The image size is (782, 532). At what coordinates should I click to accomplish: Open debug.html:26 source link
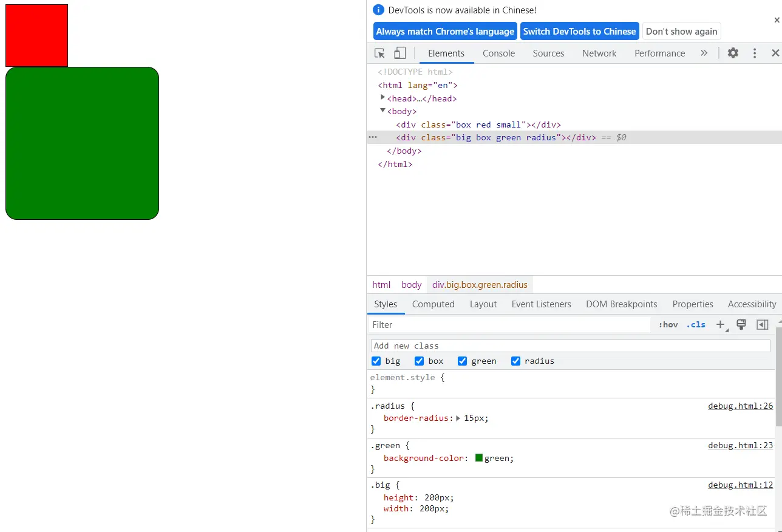(741, 406)
